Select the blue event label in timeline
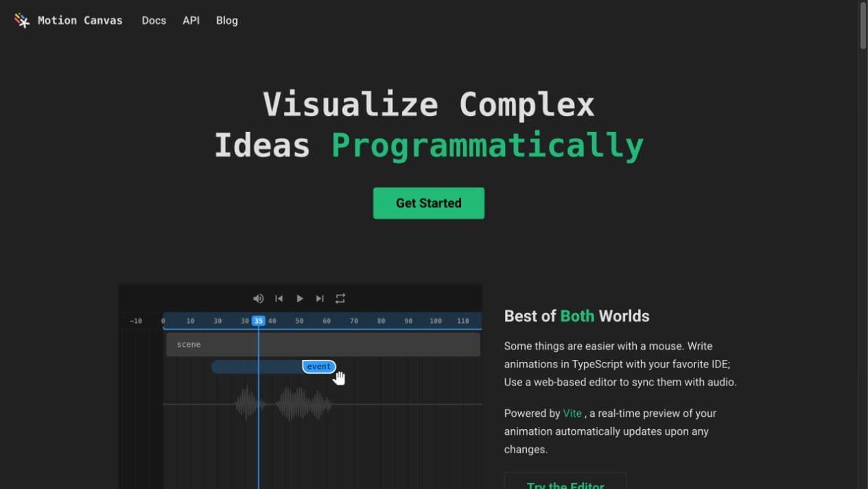Screen dimensions: 868x489 coord(319,367)
